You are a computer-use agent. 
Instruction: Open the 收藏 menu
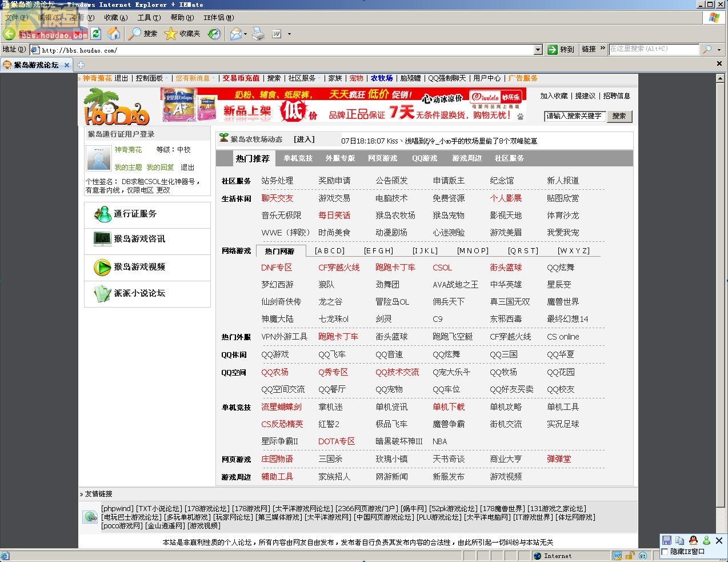115,18
